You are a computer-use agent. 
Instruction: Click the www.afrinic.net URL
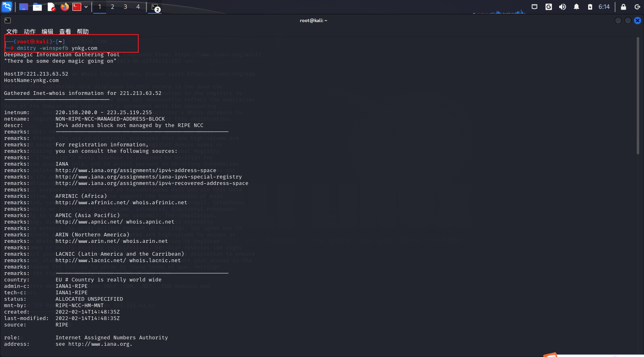click(92, 203)
